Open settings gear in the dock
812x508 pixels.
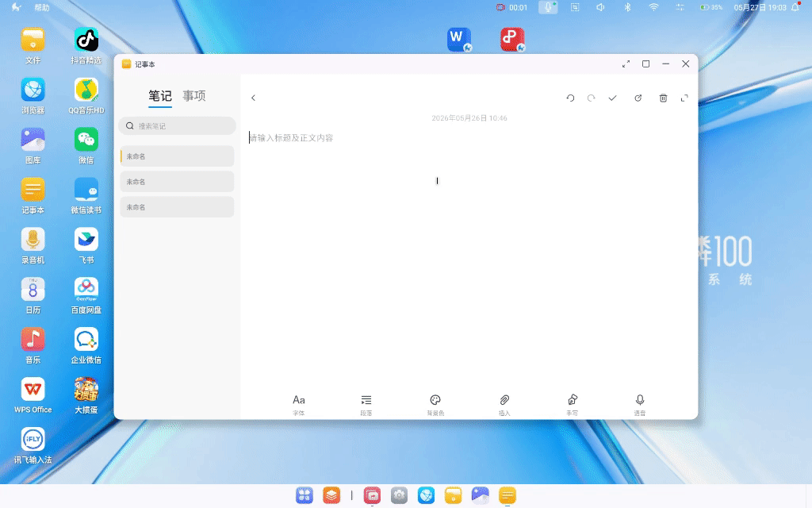coord(399,495)
